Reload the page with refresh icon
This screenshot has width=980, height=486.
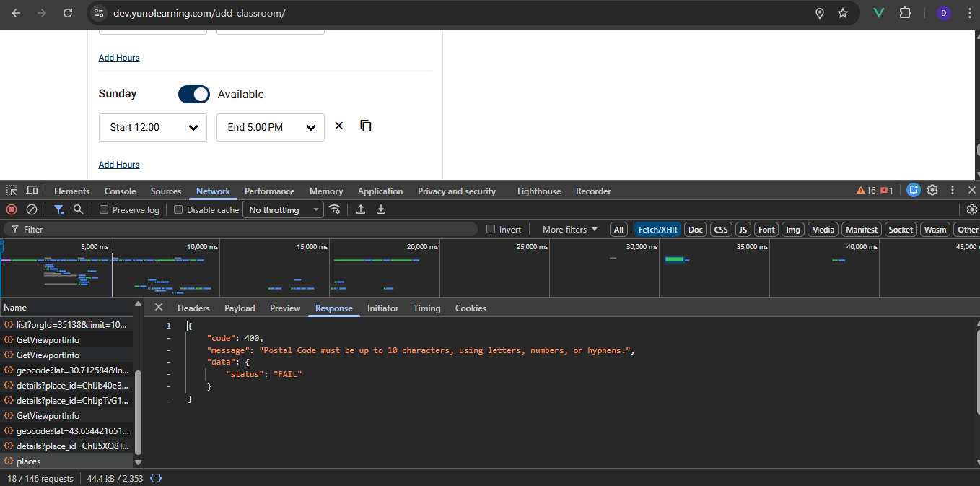point(68,13)
